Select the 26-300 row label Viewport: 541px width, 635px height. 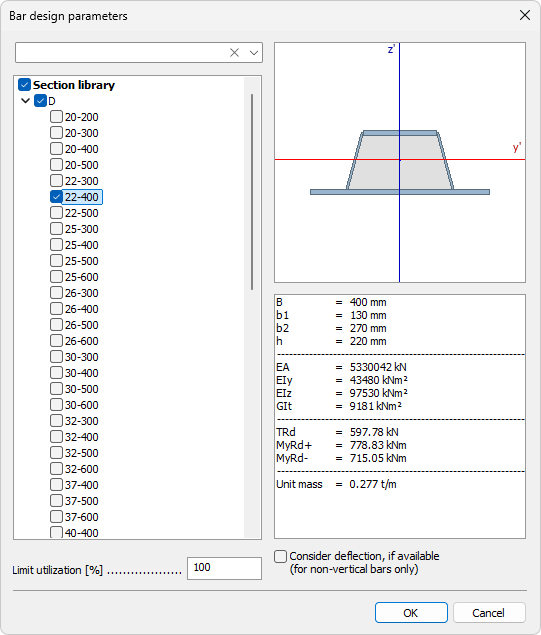pyautogui.click(x=81, y=293)
